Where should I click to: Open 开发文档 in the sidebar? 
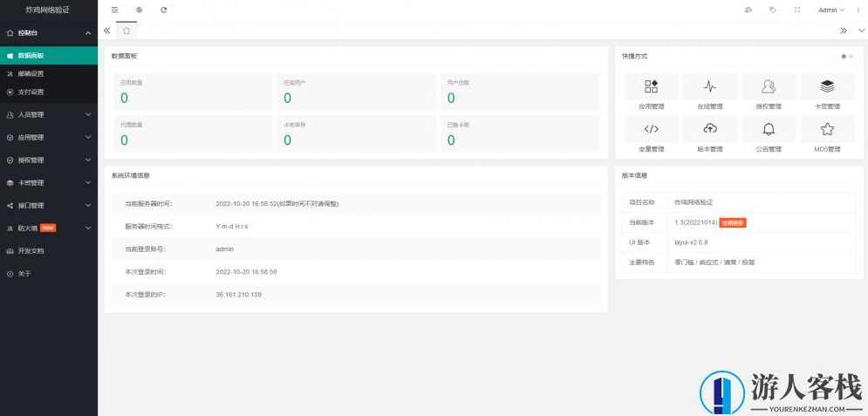click(31, 250)
